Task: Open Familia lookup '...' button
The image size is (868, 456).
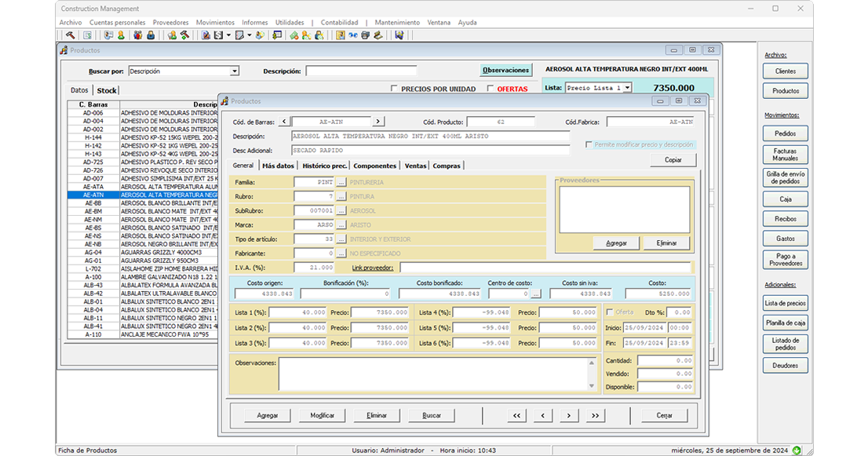Action: pos(341,182)
